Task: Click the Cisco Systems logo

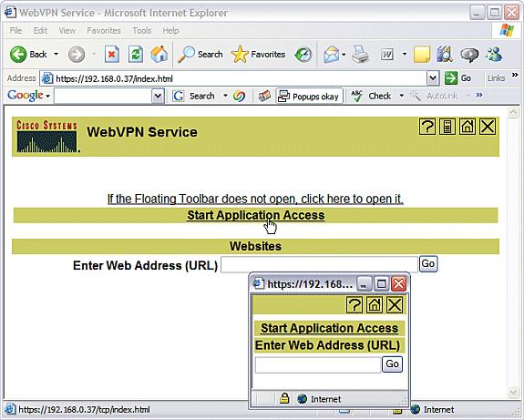Action: (47, 137)
